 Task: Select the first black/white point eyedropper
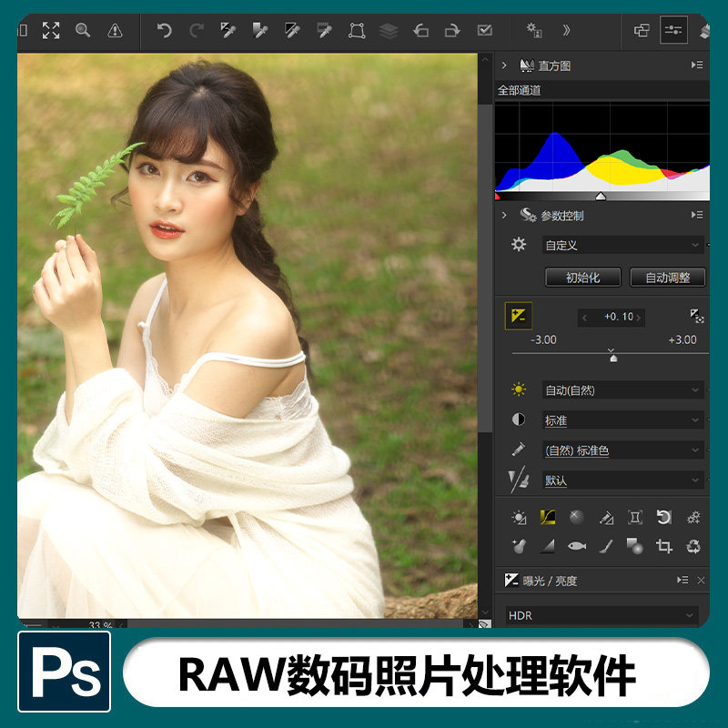[228, 31]
